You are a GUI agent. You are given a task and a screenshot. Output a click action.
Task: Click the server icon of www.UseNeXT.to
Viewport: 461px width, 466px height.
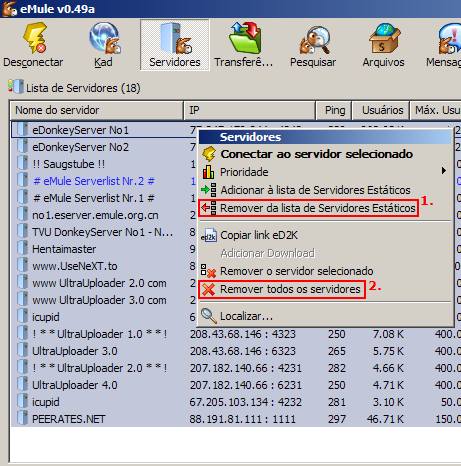tap(22, 265)
